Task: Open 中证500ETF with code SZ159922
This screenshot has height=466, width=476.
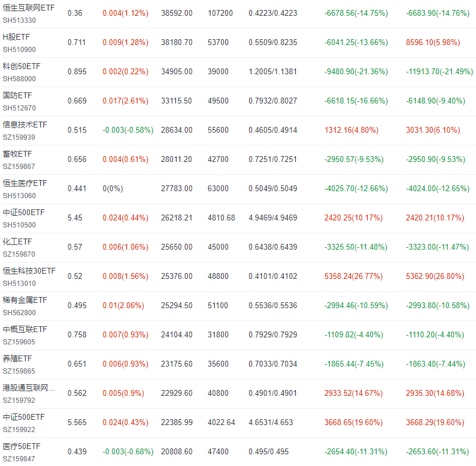Action: (x=23, y=417)
